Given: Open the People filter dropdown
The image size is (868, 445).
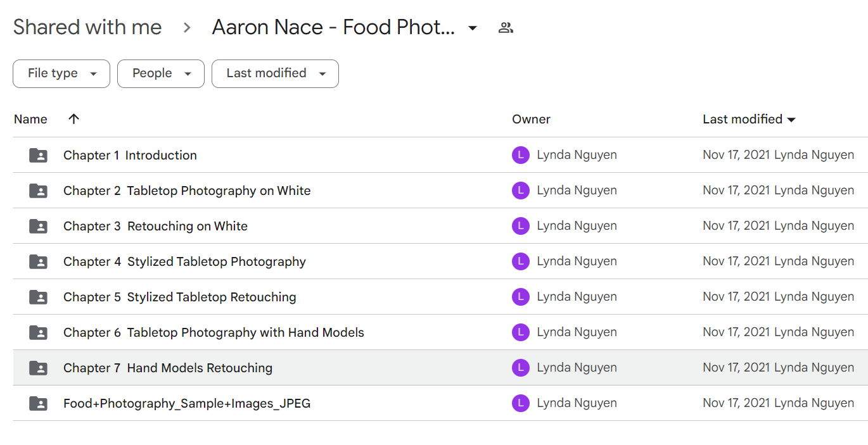Looking at the screenshot, I should 161,73.
